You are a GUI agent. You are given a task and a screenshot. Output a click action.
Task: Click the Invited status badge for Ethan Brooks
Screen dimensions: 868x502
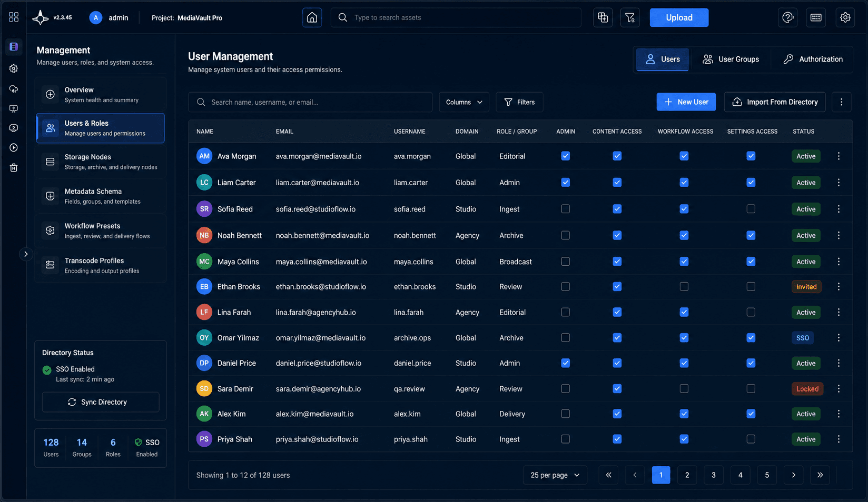click(806, 287)
